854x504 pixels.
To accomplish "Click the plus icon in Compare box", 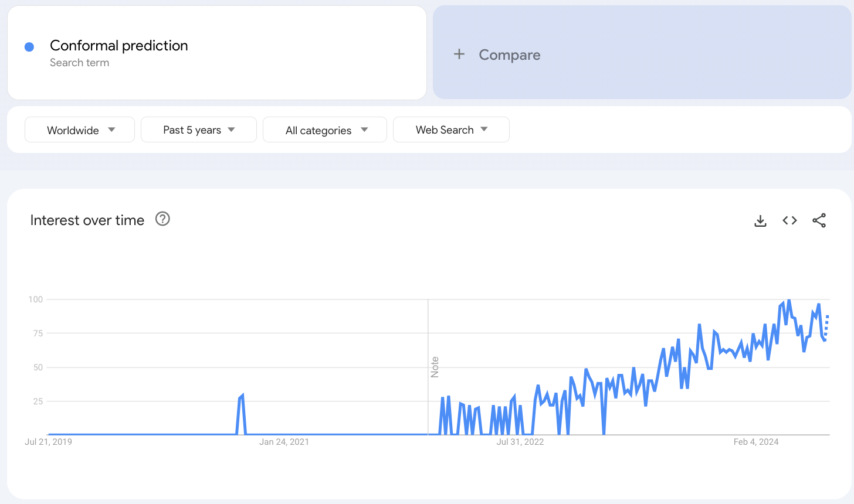I will pyautogui.click(x=459, y=55).
